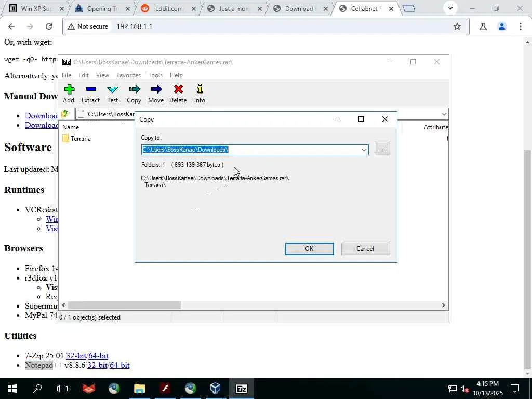Click the Add toolbar icon in 7-Zip
The width and height of the screenshot is (532, 399).
click(x=69, y=94)
